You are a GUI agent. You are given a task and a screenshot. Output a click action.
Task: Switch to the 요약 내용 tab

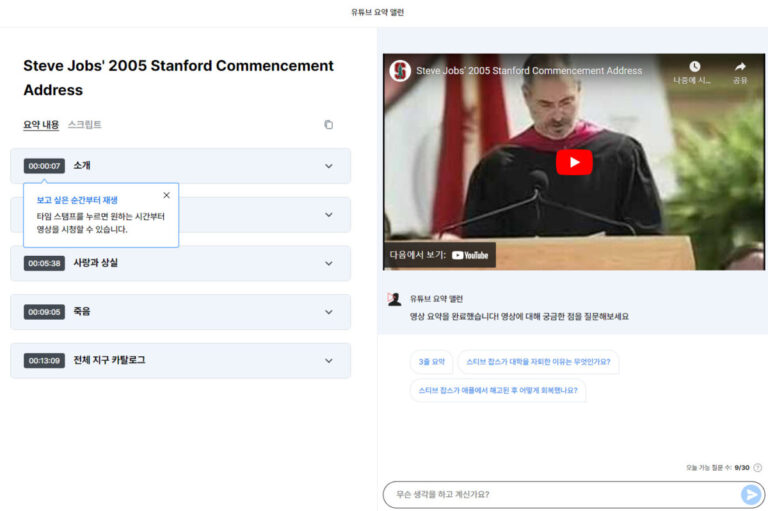pos(41,124)
